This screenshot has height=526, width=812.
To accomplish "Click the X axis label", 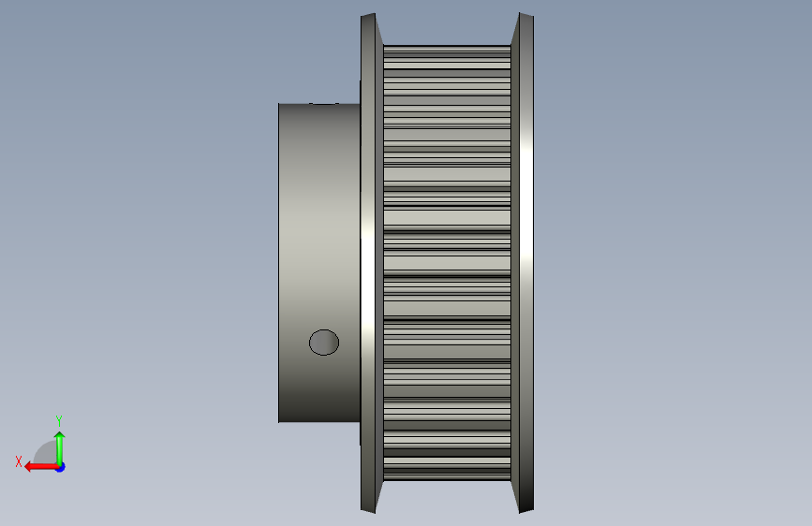I will (x=19, y=461).
